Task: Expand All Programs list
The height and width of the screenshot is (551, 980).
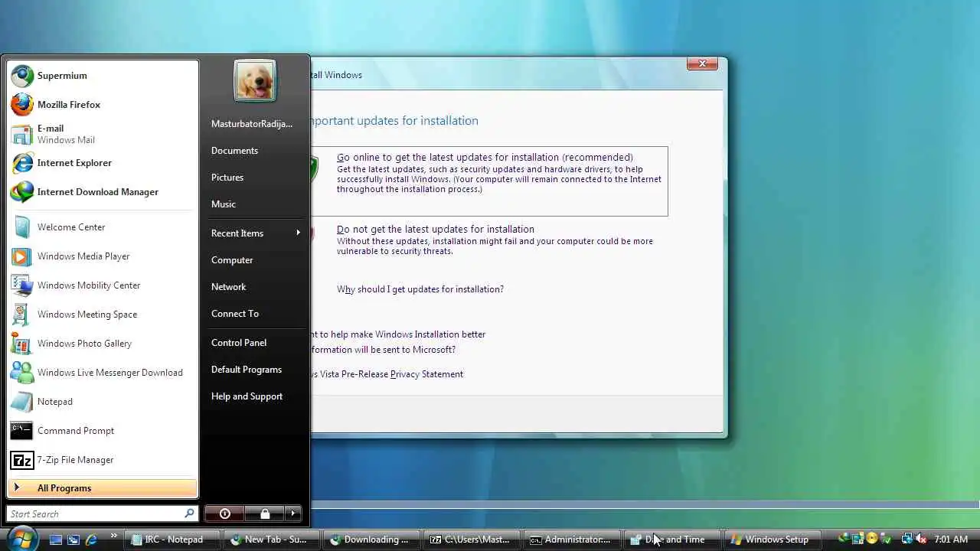Action: click(x=103, y=488)
